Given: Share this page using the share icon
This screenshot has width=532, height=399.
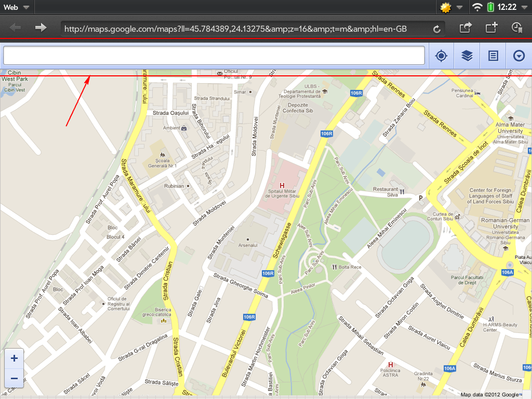Looking at the screenshot, I should click(x=466, y=29).
